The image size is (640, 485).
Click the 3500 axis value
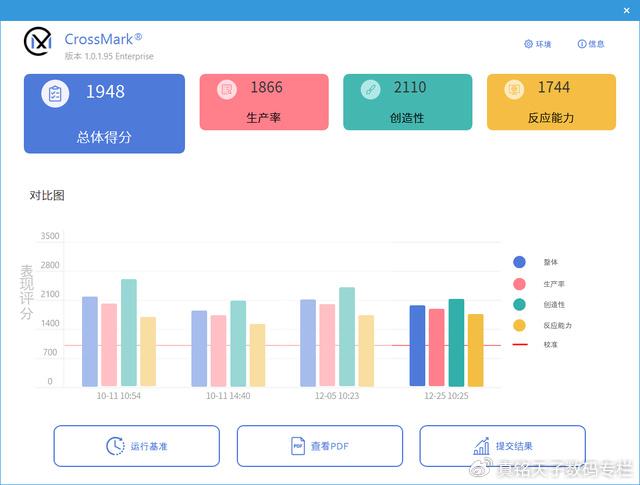click(x=50, y=236)
